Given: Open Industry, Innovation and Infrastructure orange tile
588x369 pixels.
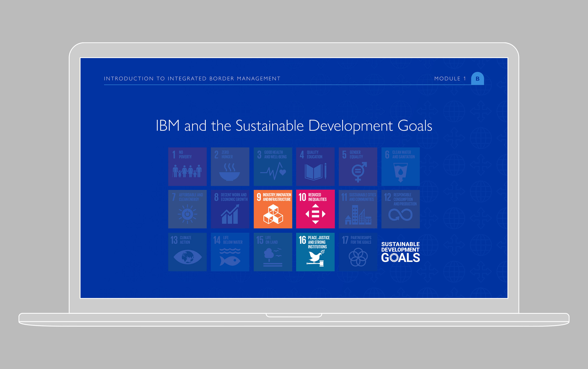Looking at the screenshot, I should pos(273,209).
